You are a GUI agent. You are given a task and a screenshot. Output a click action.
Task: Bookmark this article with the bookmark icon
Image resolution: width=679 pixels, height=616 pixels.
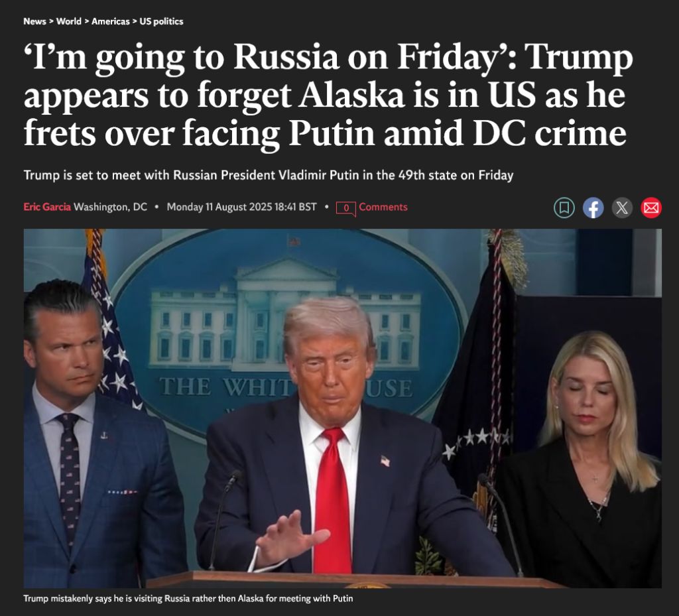564,208
